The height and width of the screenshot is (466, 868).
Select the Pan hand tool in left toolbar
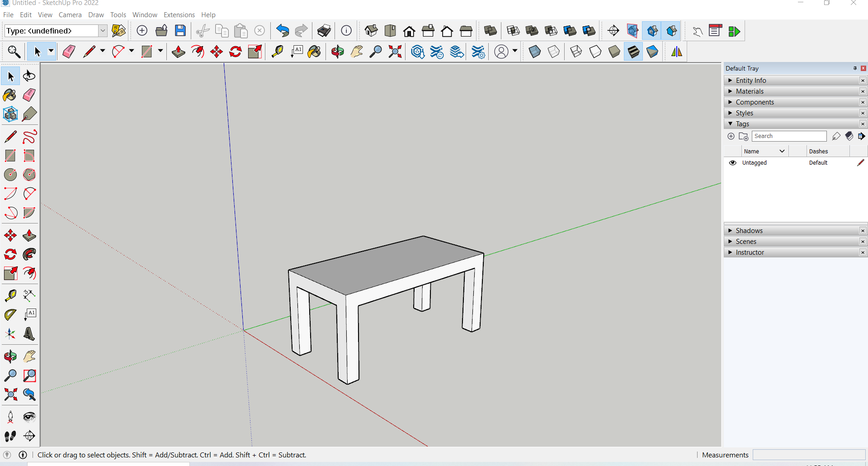click(29, 357)
